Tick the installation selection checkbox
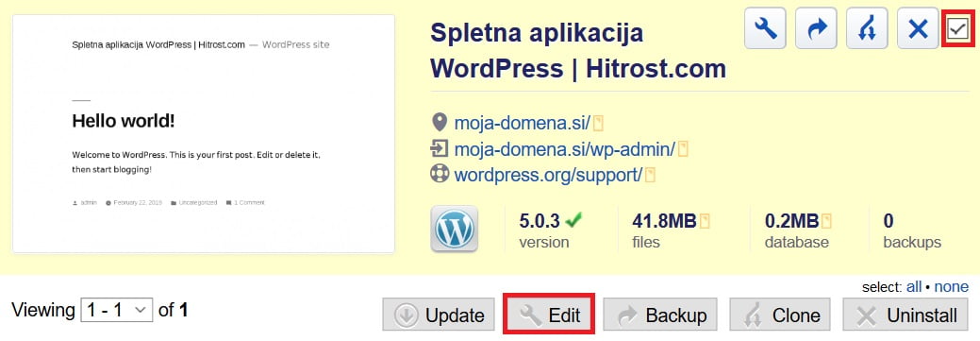 958,28
